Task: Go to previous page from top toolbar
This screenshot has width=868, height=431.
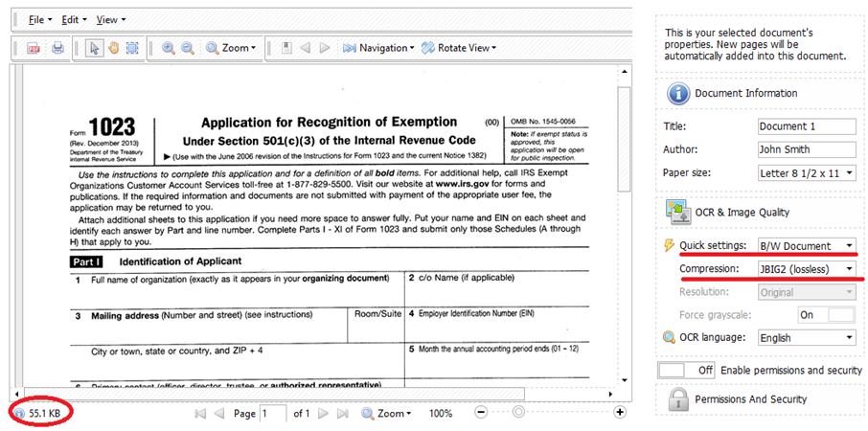Action: (305, 48)
